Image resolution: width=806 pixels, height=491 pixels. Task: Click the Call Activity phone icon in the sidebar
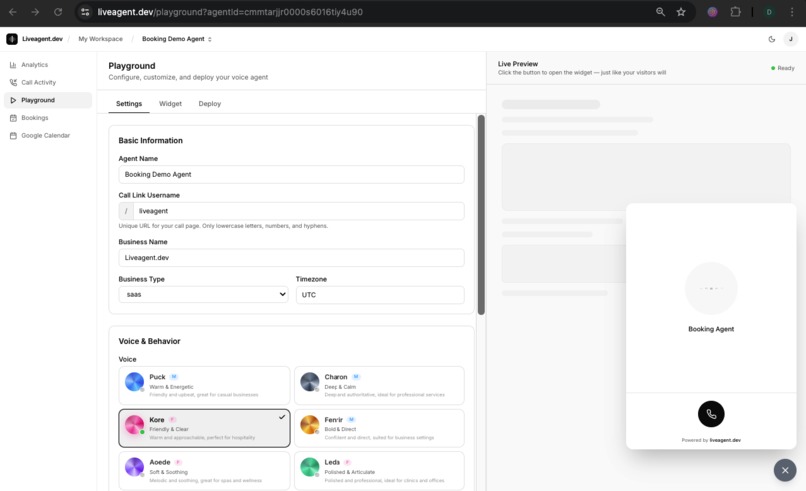pos(13,82)
